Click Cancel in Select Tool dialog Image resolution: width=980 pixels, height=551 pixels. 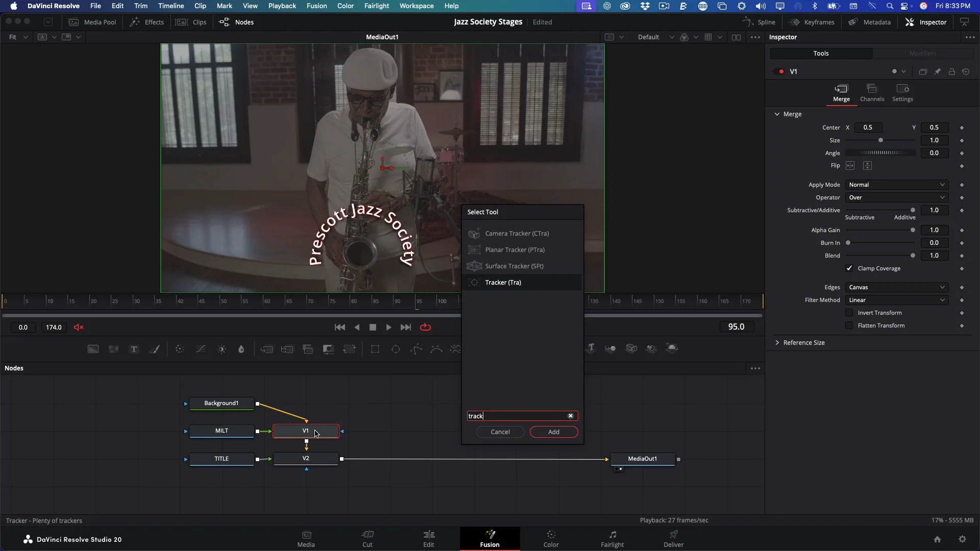pyautogui.click(x=500, y=432)
